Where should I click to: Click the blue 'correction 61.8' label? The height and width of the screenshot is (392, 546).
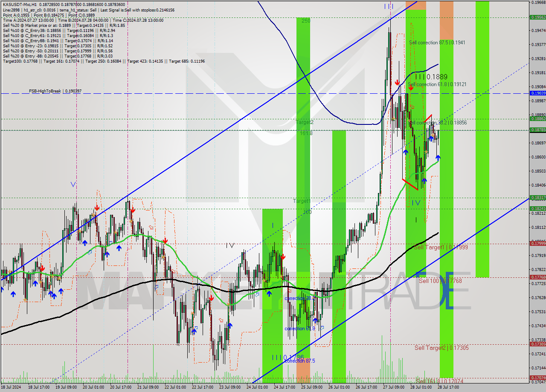tap(300, 329)
